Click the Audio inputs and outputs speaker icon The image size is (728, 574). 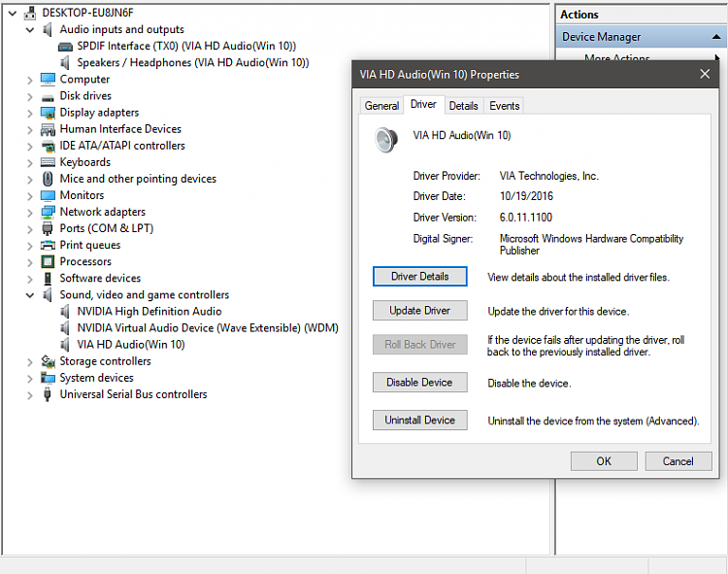(x=48, y=30)
